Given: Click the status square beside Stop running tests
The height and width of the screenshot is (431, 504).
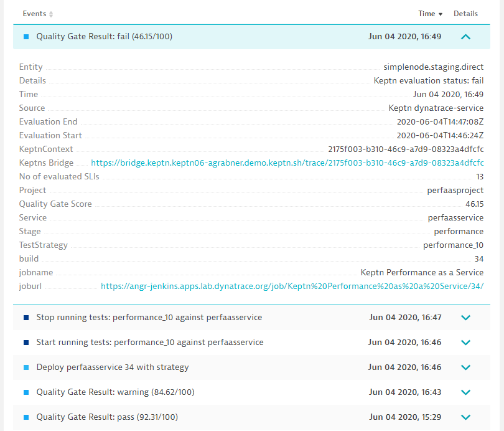Looking at the screenshot, I should click(25, 318).
